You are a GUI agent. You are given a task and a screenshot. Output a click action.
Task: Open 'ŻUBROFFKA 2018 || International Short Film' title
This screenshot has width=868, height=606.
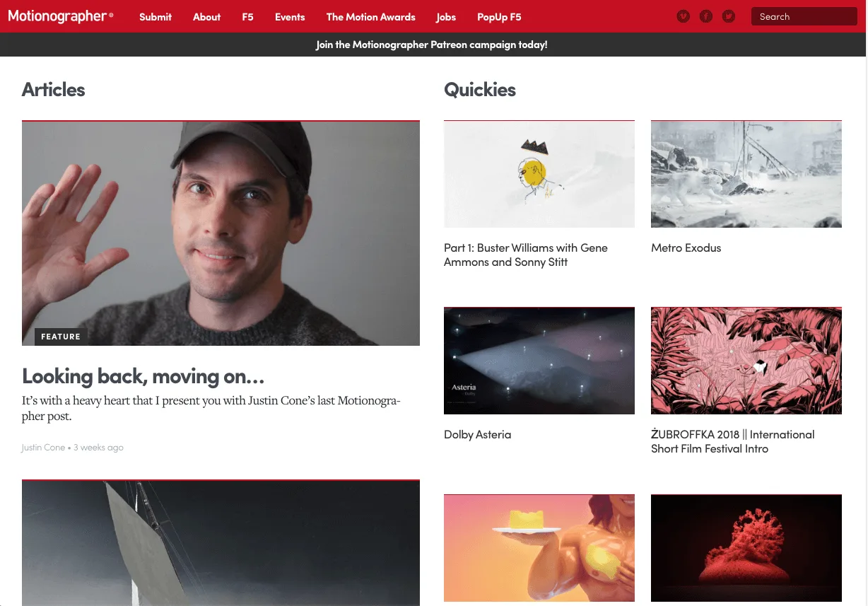point(733,441)
